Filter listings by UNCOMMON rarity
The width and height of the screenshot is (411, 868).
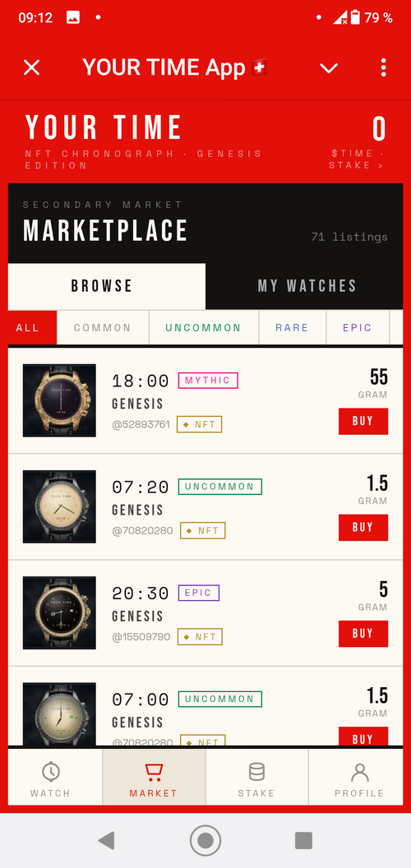[x=203, y=328]
